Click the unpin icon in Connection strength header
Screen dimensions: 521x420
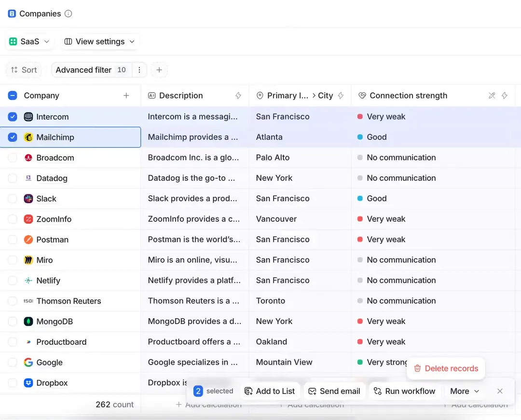[492, 95]
